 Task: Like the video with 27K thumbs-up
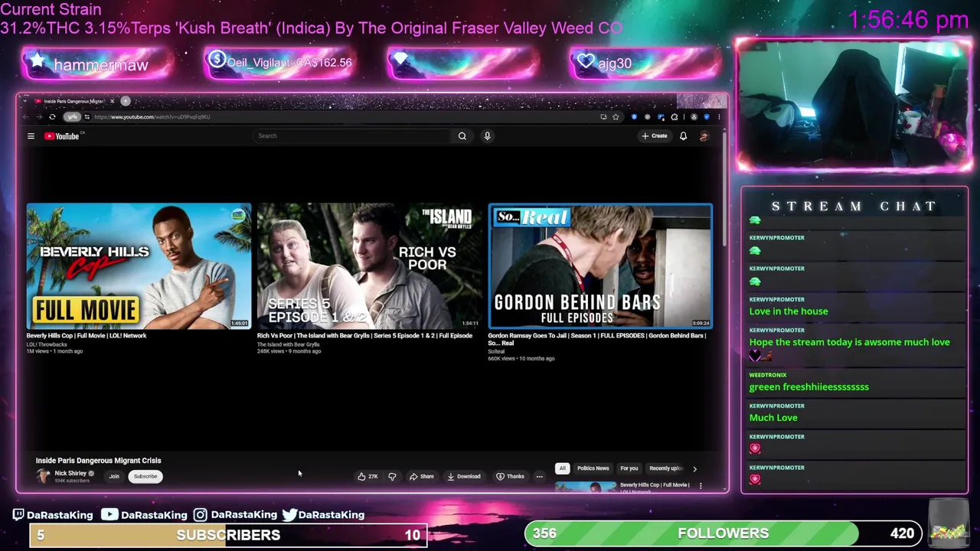pyautogui.click(x=368, y=477)
